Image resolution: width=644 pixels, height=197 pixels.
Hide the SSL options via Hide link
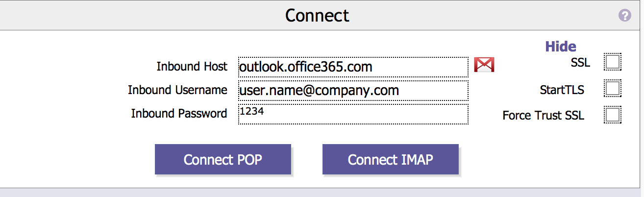click(x=561, y=47)
